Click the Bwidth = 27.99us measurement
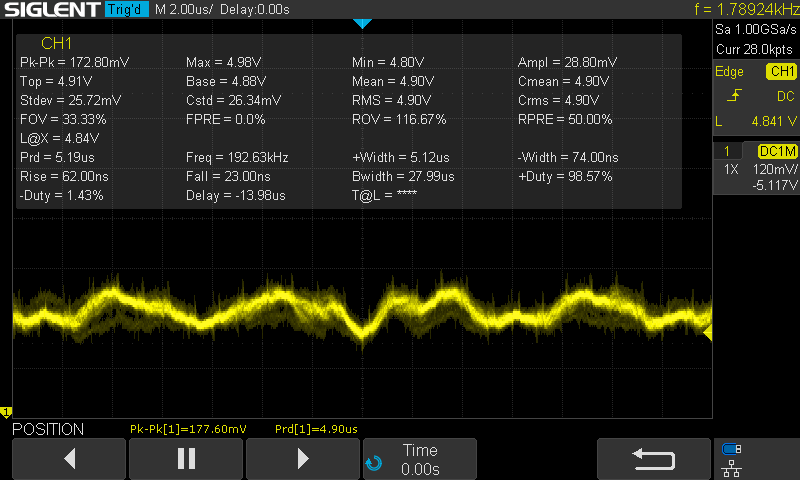 pyautogui.click(x=403, y=176)
